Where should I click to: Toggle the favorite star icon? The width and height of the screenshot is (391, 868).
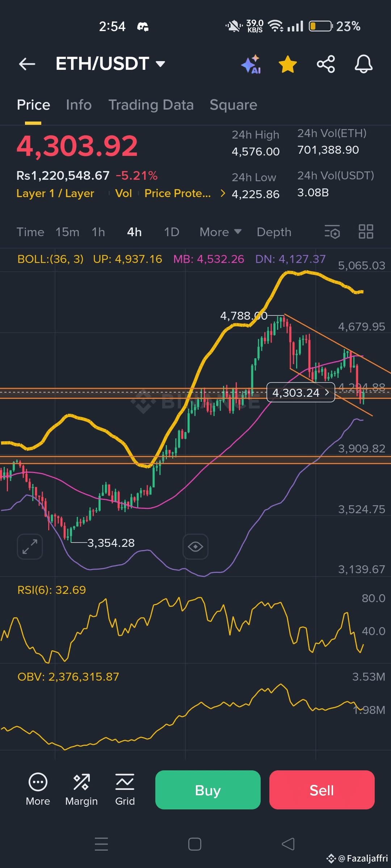(288, 64)
